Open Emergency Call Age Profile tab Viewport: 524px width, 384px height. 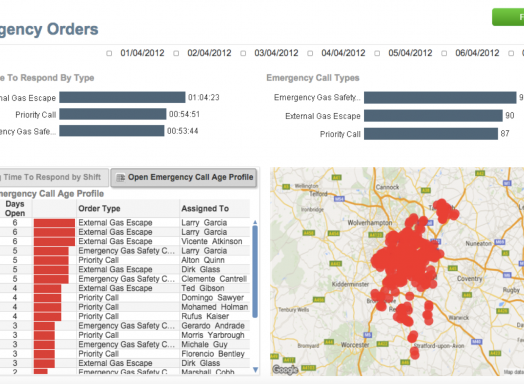point(183,177)
